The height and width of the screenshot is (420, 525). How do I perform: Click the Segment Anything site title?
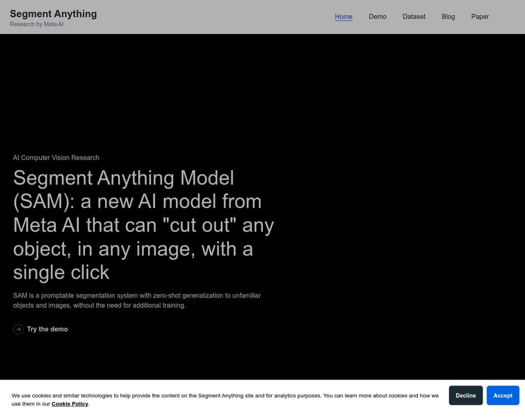[53, 14]
